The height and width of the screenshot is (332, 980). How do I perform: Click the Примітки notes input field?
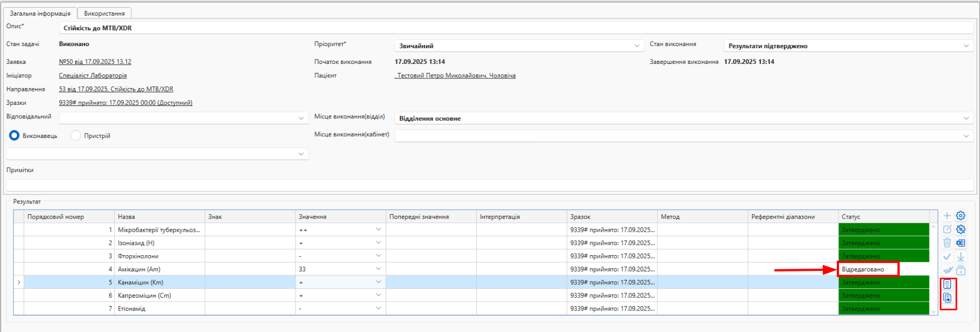489,185
